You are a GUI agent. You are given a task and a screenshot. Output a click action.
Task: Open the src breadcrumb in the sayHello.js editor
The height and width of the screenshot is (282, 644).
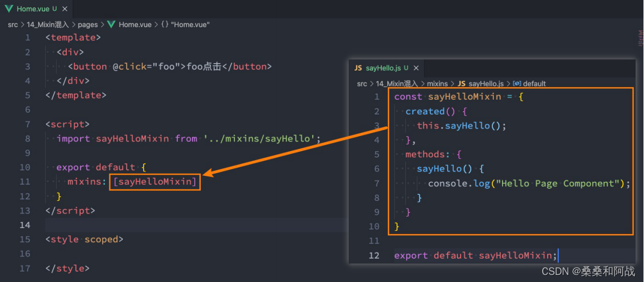[362, 83]
